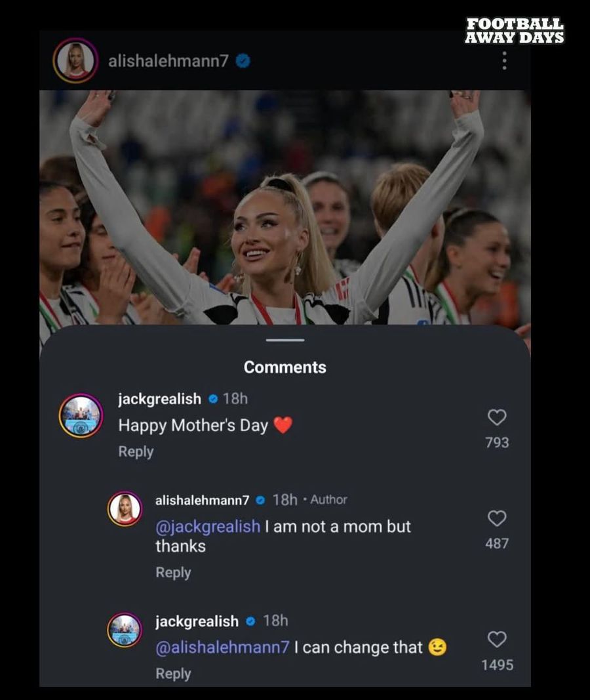The width and height of the screenshot is (590, 700).
Task: Like the 'I can change that' reply
Action: [x=497, y=639]
